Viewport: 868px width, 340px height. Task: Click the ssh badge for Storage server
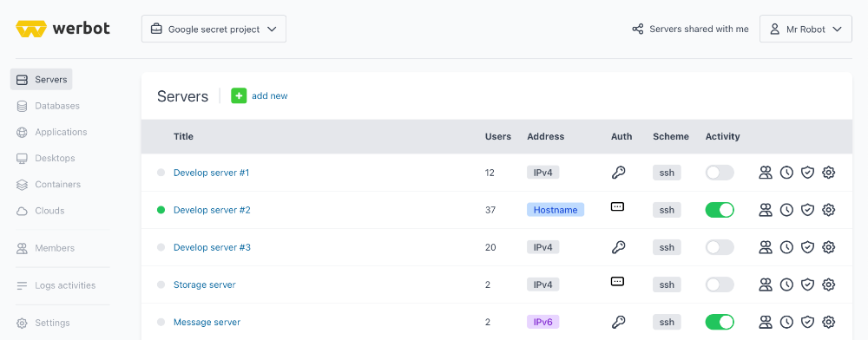667,284
